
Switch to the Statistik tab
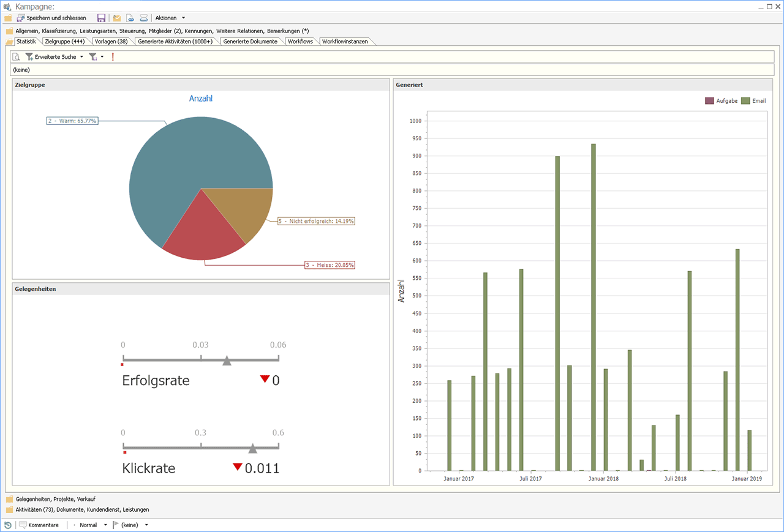(26, 41)
